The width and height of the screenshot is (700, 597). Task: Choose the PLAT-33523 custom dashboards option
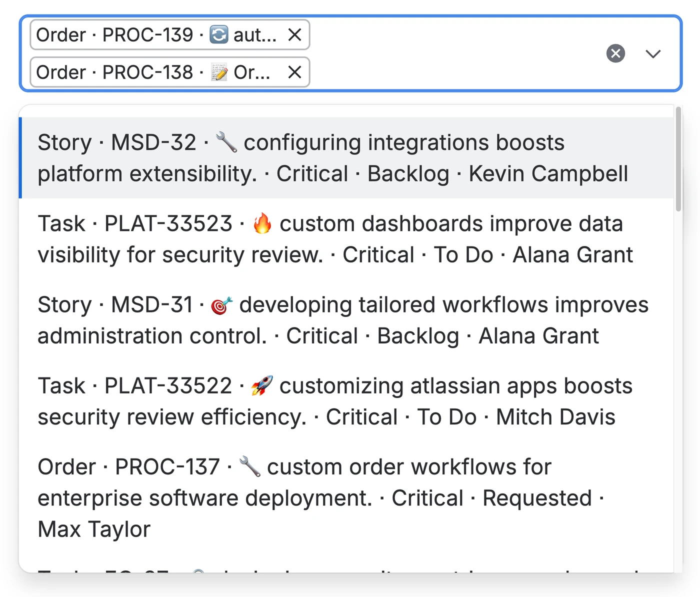click(346, 239)
